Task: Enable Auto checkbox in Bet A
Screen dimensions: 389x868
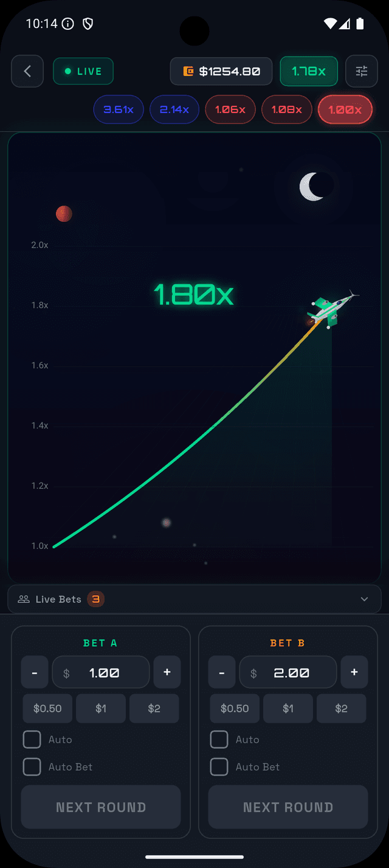Action: (x=32, y=740)
